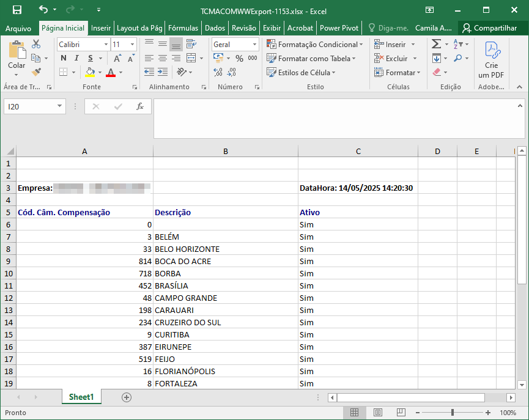
Task: Open insert function fx dialog
Action: (x=139, y=106)
